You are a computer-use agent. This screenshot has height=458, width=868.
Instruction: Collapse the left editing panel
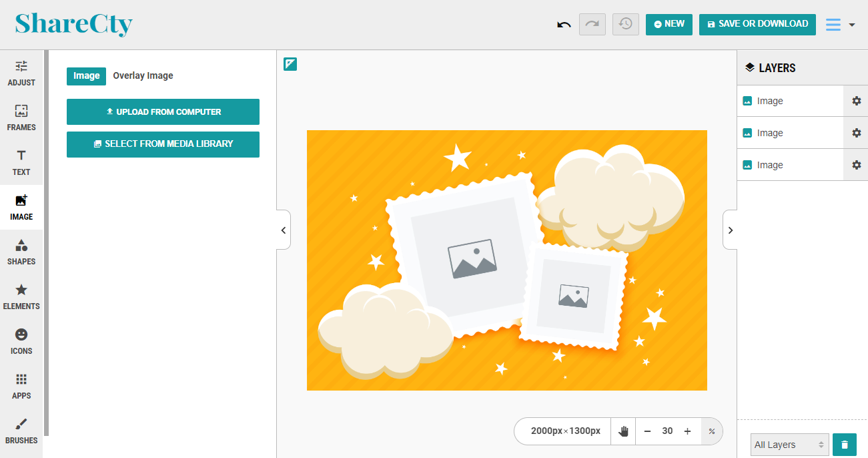pyautogui.click(x=283, y=229)
